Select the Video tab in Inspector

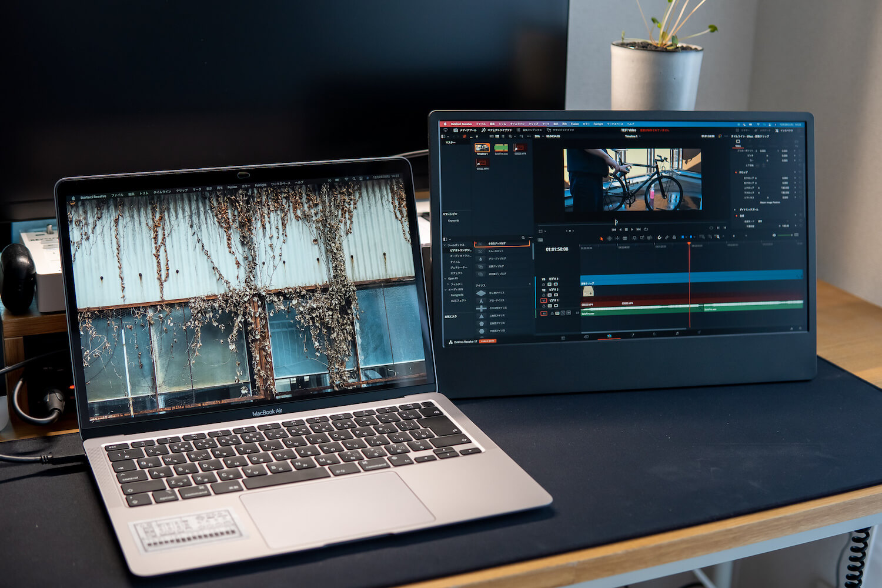coord(738,143)
